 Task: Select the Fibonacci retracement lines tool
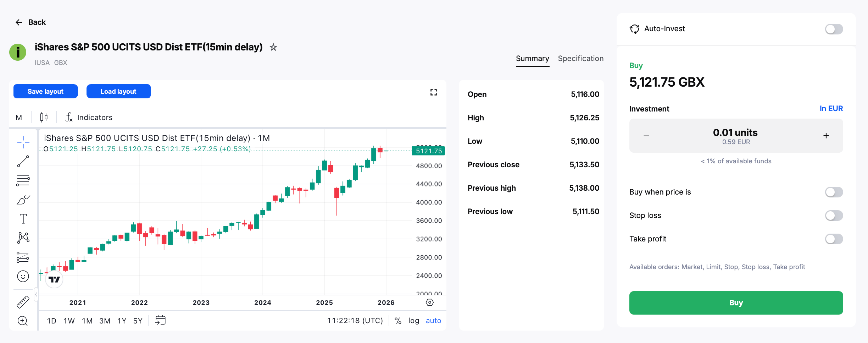[23, 180]
